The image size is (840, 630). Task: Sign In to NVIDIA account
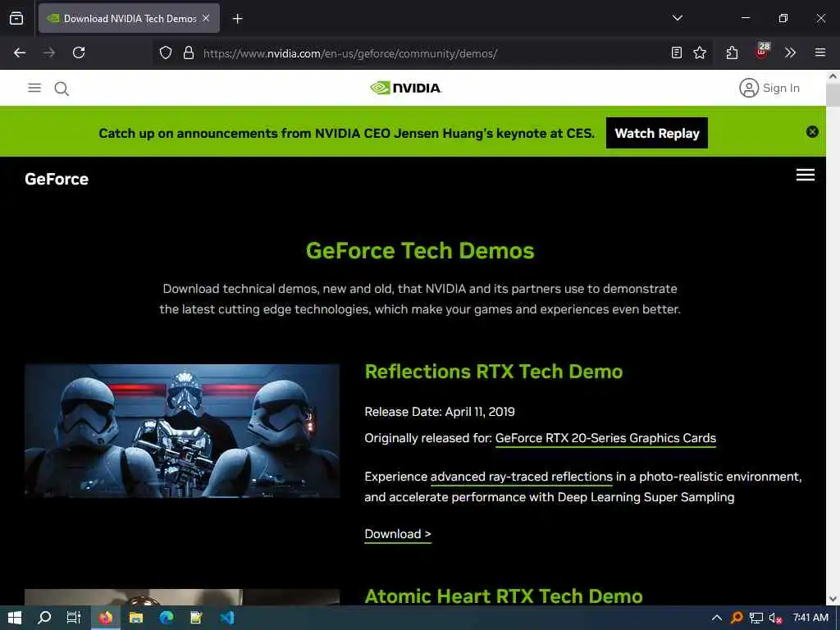(769, 88)
